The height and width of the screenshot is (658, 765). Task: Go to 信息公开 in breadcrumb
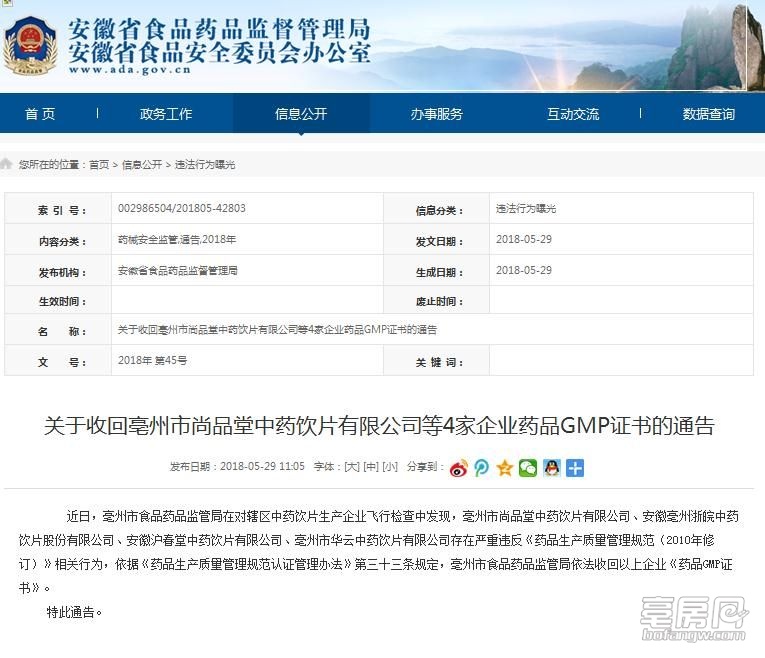click(142, 164)
